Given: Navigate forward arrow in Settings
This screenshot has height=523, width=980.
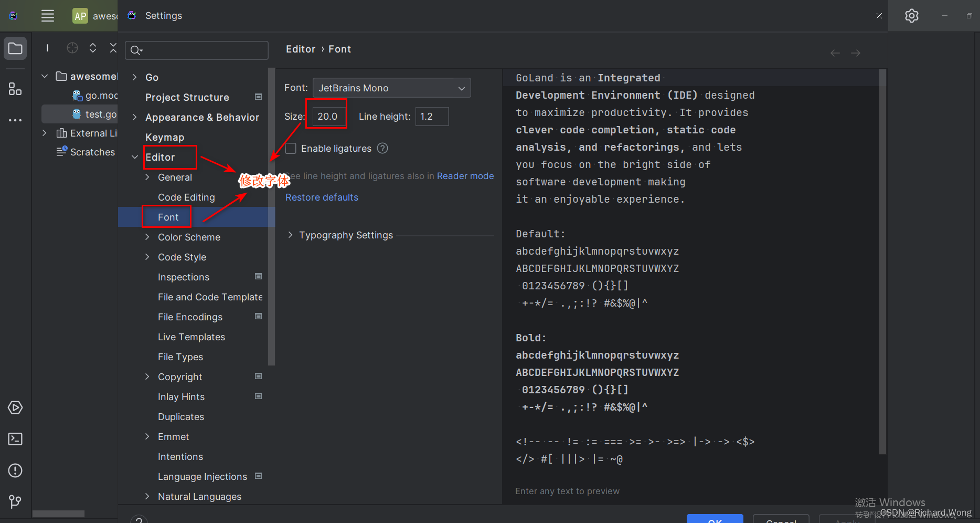Looking at the screenshot, I should (856, 53).
